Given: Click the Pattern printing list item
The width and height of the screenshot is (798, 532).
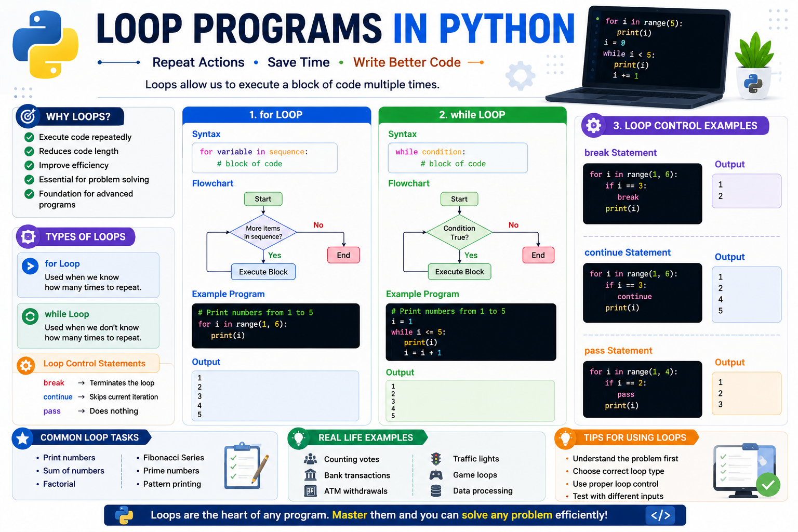Looking at the screenshot, I should click(172, 484).
